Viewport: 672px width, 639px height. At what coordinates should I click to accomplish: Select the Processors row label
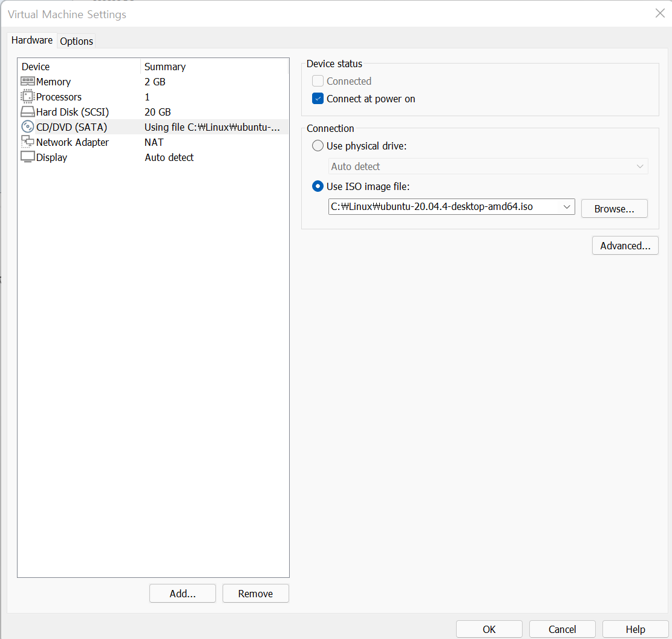click(x=59, y=97)
